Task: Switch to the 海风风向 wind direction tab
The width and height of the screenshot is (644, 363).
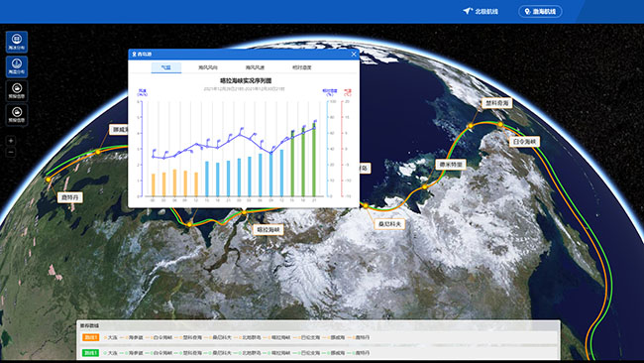Action: (208, 67)
